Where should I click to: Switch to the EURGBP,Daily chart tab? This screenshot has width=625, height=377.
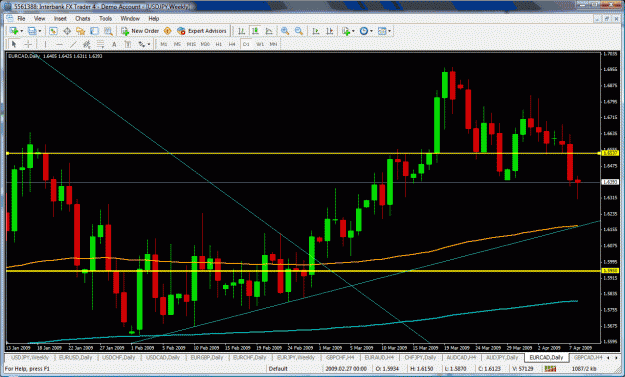point(207,357)
